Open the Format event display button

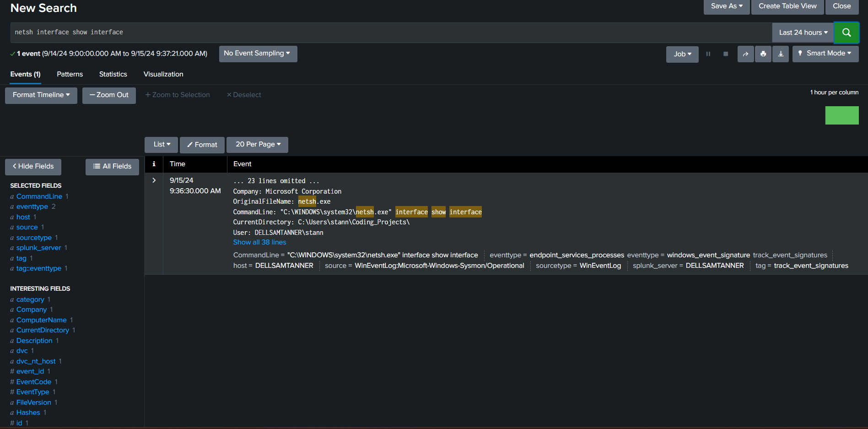(x=202, y=145)
